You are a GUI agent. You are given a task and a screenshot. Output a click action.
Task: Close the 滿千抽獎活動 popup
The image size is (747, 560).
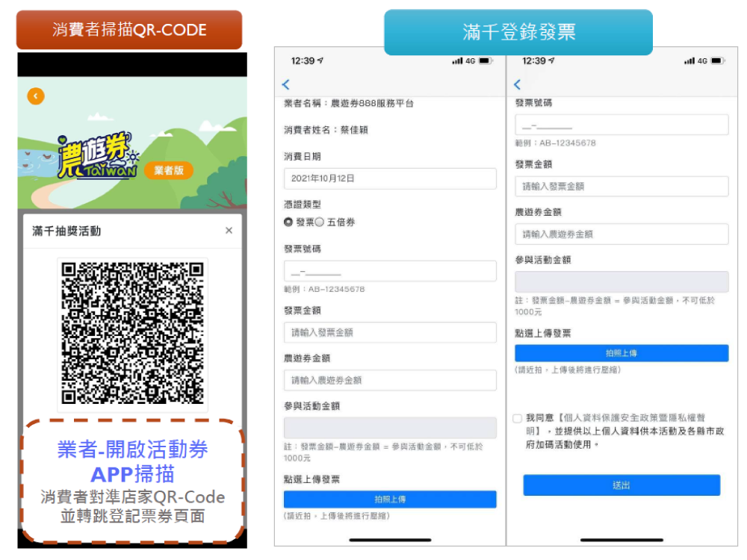(x=229, y=231)
